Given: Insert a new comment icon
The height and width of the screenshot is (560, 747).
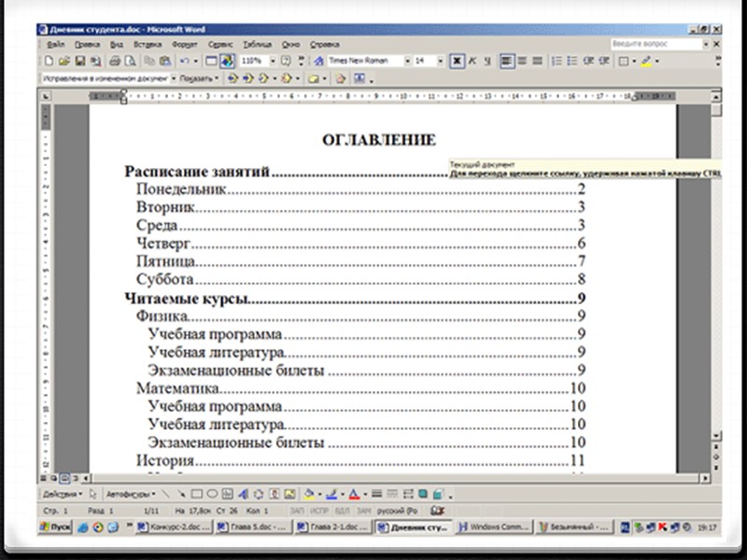Looking at the screenshot, I should [x=314, y=79].
